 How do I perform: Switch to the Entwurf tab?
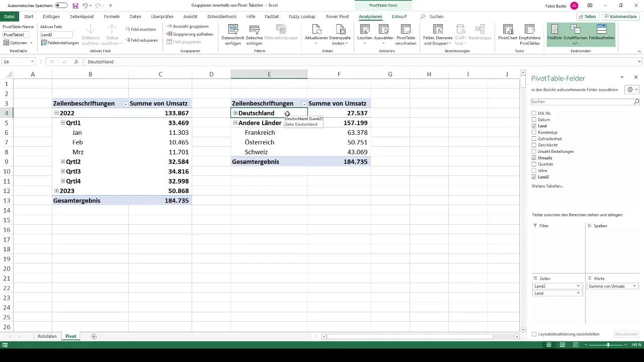click(x=399, y=17)
